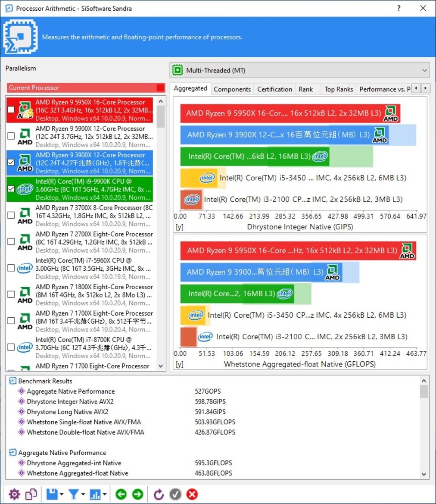Screen dimensions: 436x504
Task: Click AMD logo of Ryzen 9 5900X entry
Action: click(x=25, y=137)
